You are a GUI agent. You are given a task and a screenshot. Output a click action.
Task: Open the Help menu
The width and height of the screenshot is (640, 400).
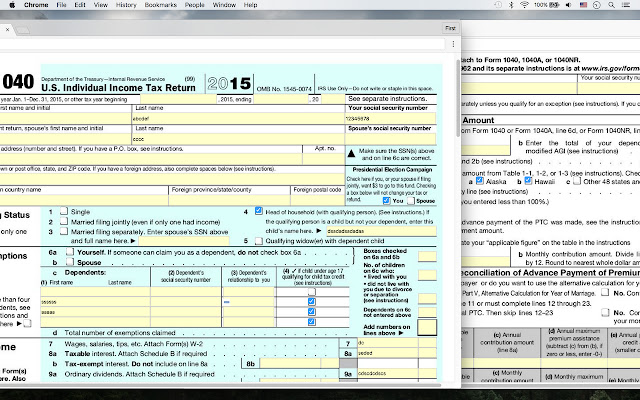point(250,5)
